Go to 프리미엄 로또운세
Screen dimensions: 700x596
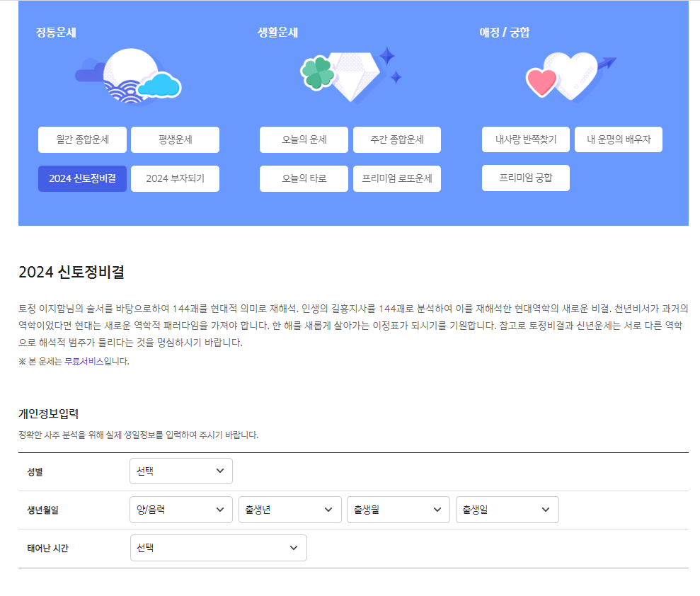[397, 178]
